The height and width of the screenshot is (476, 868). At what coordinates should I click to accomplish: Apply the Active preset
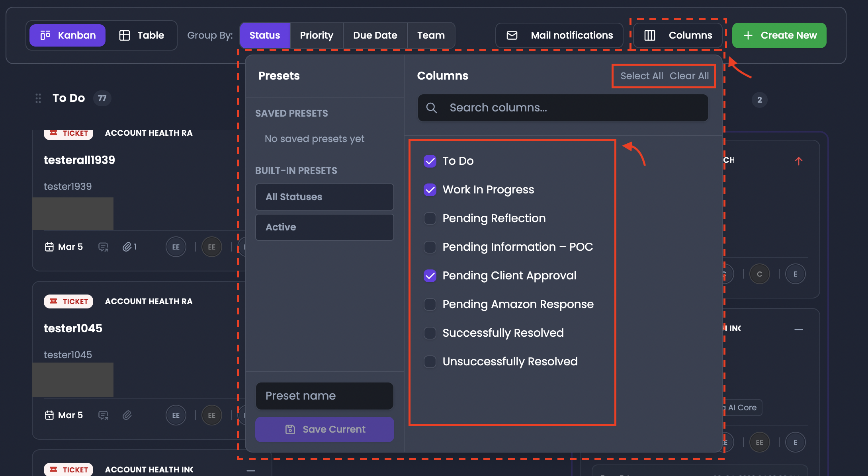(325, 227)
